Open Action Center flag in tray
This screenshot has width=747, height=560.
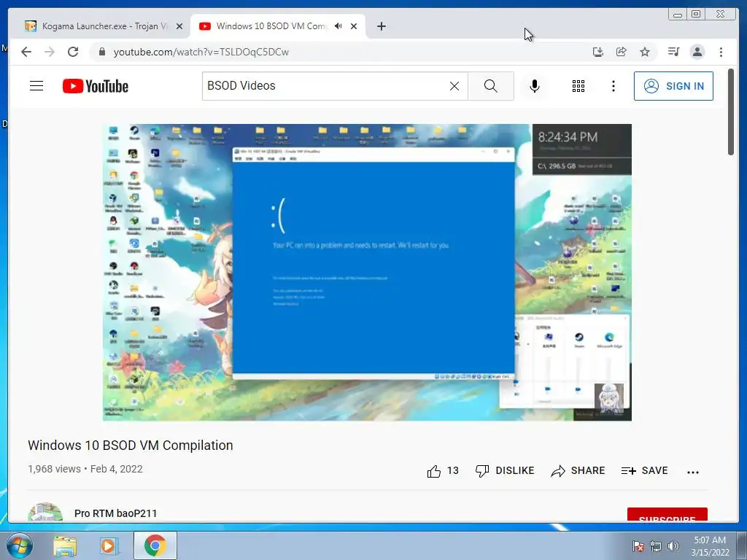(x=638, y=546)
